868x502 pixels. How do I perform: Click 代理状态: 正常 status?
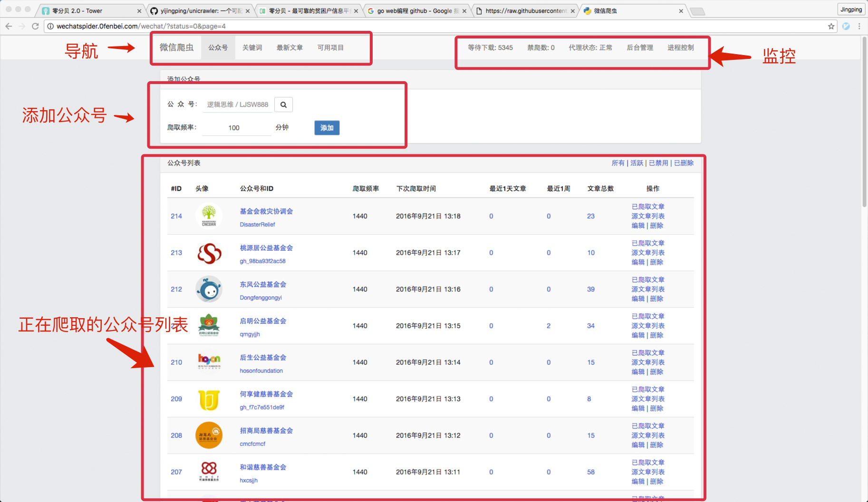coord(590,47)
